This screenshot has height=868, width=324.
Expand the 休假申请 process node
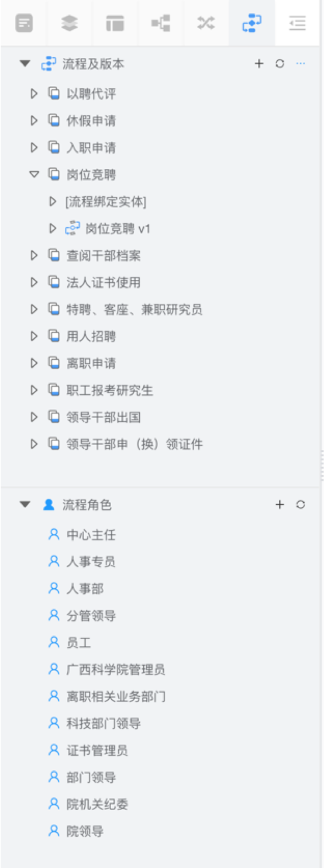tap(34, 120)
